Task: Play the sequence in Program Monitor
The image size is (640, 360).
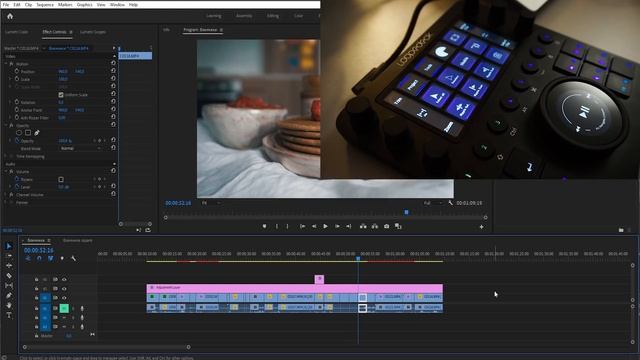Action: click(325, 226)
